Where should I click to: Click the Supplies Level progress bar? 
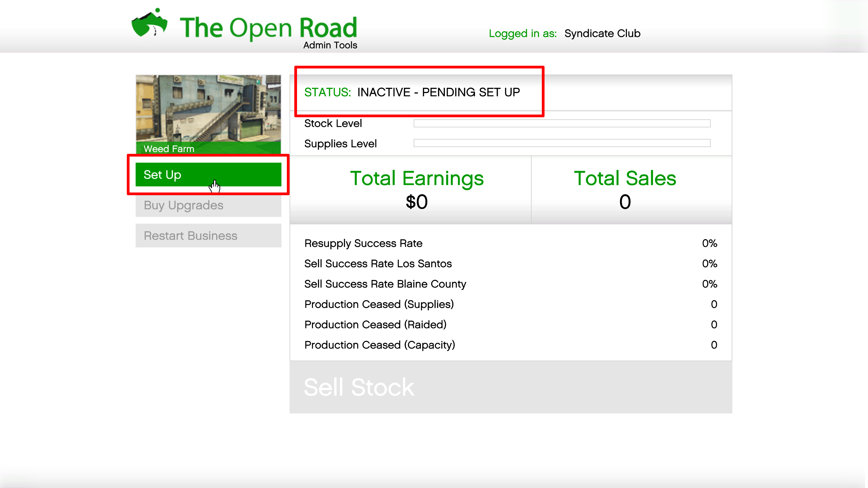tap(562, 143)
